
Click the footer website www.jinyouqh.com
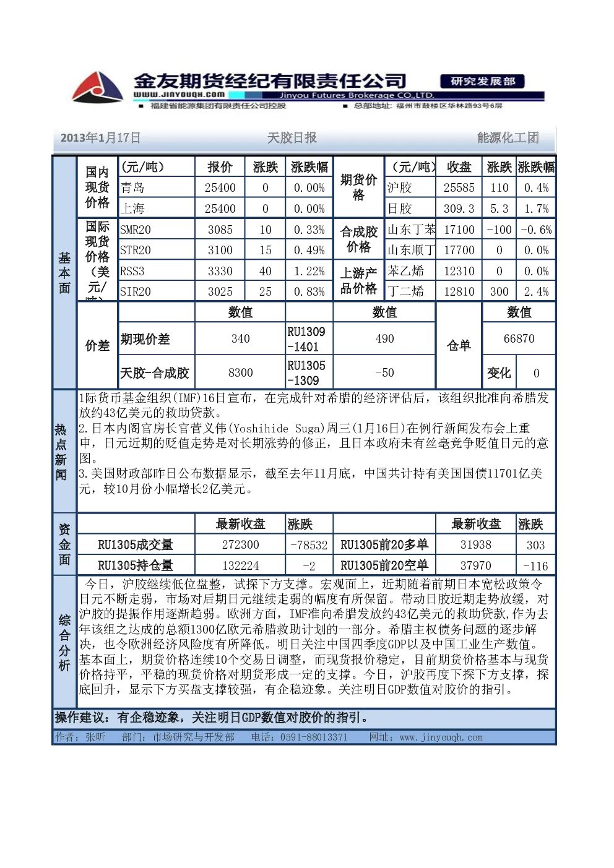point(441,737)
